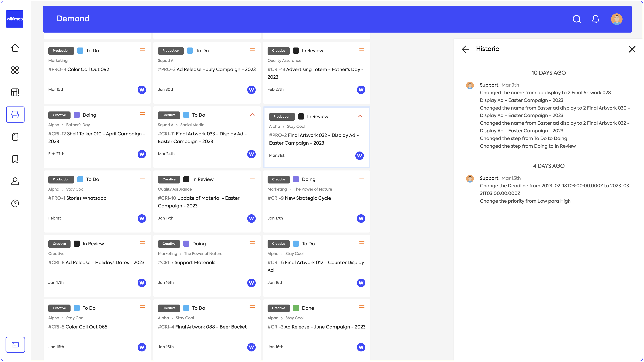Expand priority chevron on #CRI-11 card
The image size is (644, 362).
252,115
